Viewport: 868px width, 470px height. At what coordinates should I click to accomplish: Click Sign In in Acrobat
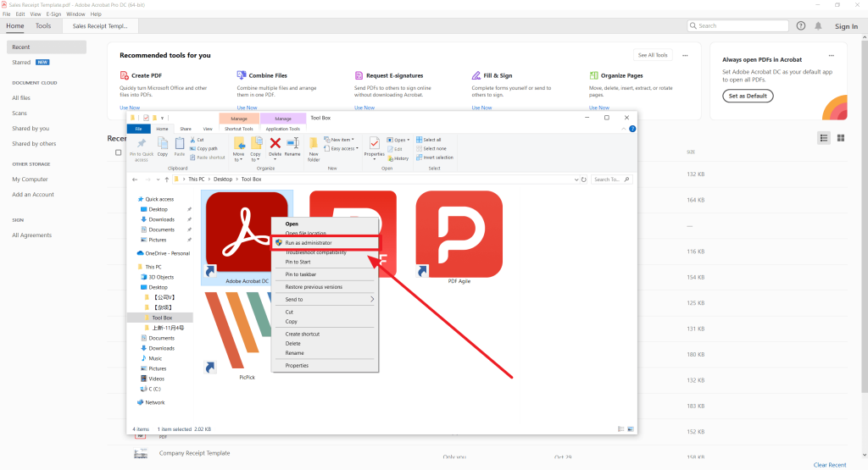(847, 26)
